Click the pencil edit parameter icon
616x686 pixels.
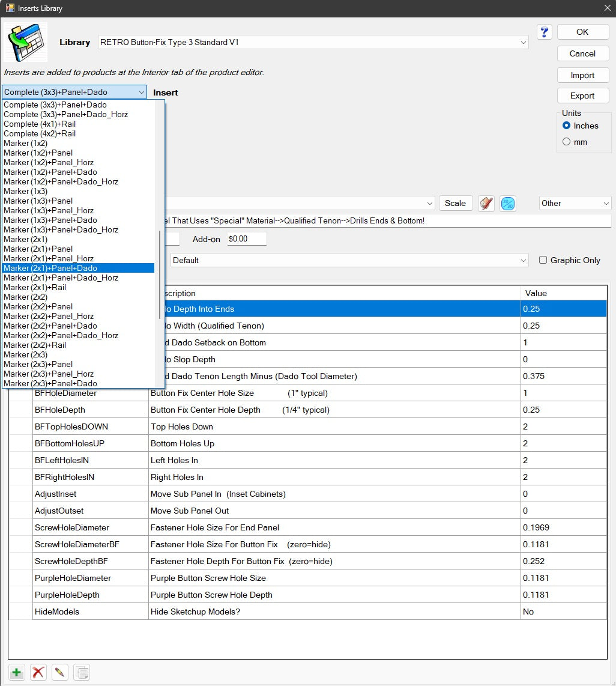60,672
